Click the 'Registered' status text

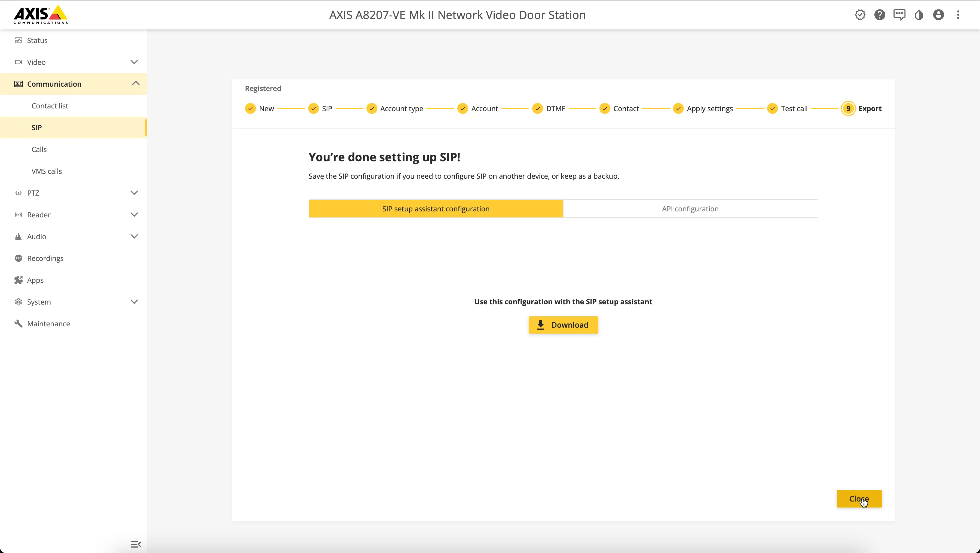click(x=263, y=88)
